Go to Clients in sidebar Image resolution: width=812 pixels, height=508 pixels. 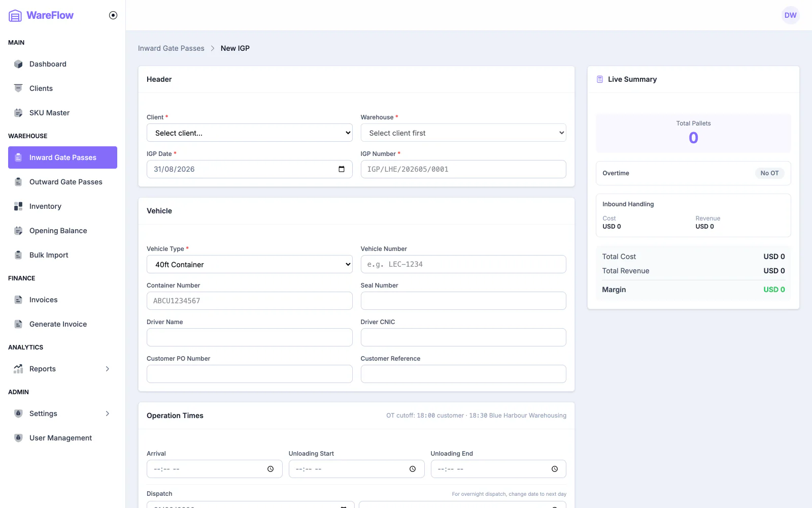[63, 88]
